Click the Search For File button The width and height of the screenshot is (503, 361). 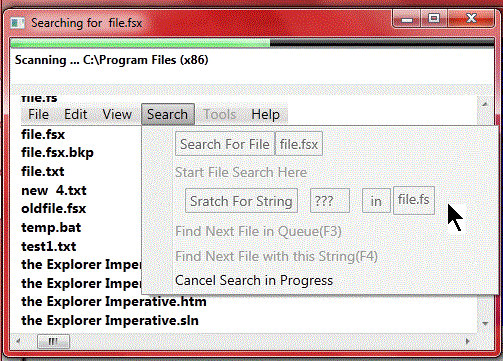[x=225, y=144]
